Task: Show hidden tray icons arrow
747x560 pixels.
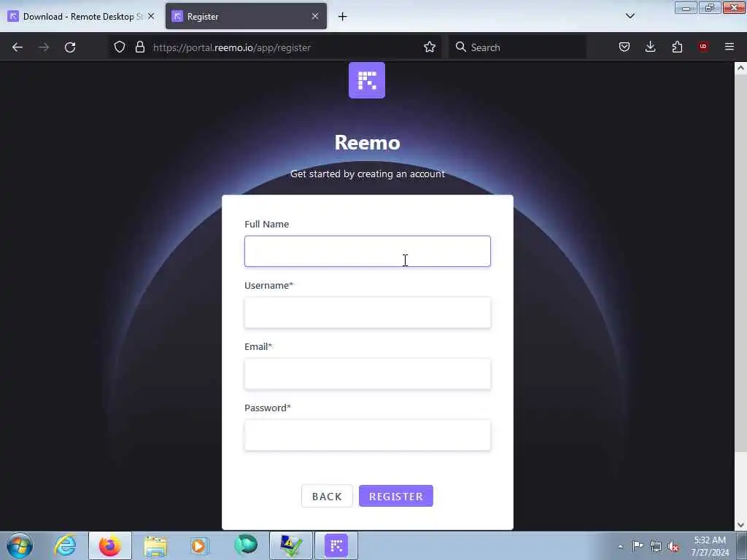Action: (x=620, y=546)
